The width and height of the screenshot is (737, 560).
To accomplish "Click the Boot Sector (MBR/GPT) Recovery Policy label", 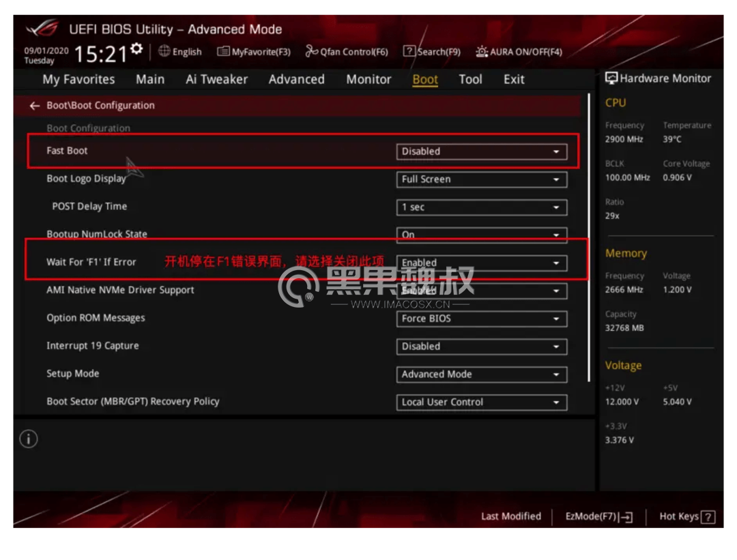I will point(133,402).
